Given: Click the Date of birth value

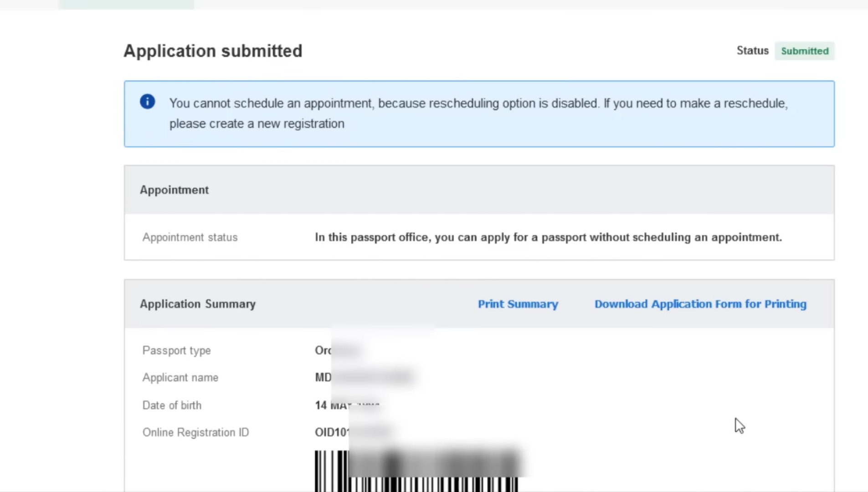Looking at the screenshot, I should point(346,405).
